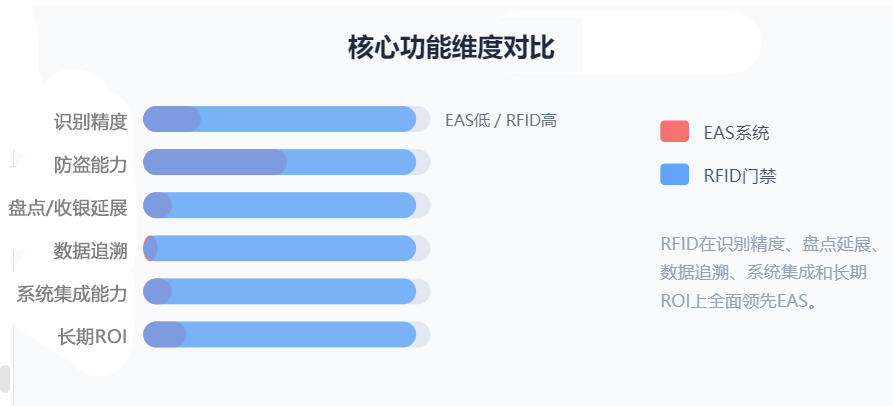Click the 盘点/收银延展 progress bar

point(286,205)
